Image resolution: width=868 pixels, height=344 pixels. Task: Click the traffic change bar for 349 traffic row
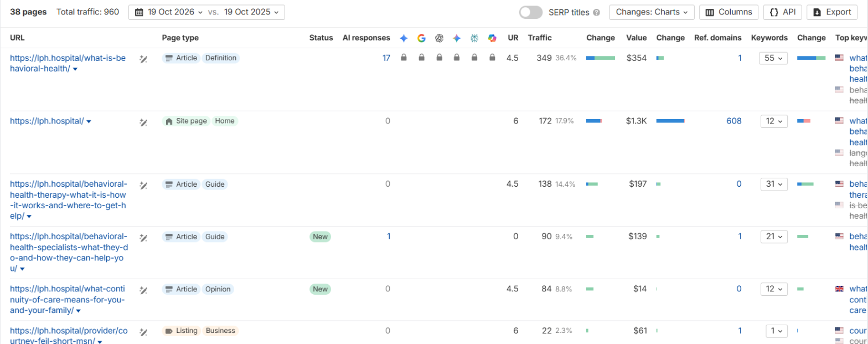[601, 58]
